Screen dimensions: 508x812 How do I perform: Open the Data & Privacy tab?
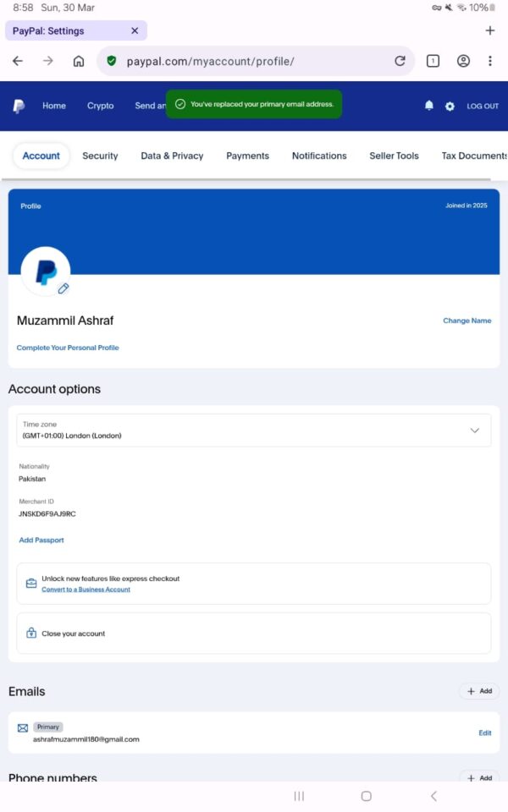(x=172, y=156)
